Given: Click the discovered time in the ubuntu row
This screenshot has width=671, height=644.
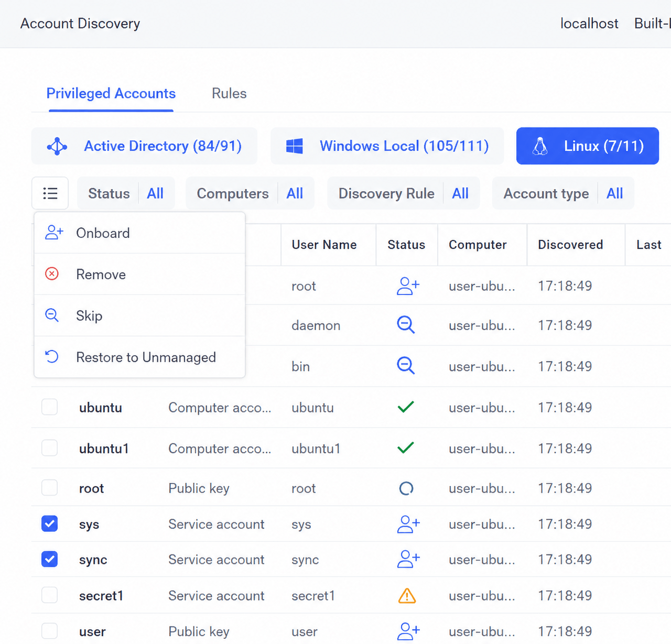Looking at the screenshot, I should 565,407.
